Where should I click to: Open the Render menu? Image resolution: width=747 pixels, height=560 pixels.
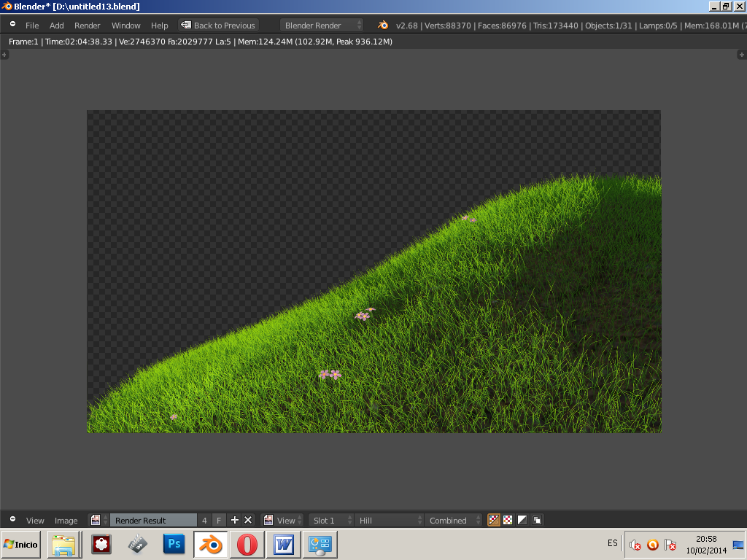[88, 25]
